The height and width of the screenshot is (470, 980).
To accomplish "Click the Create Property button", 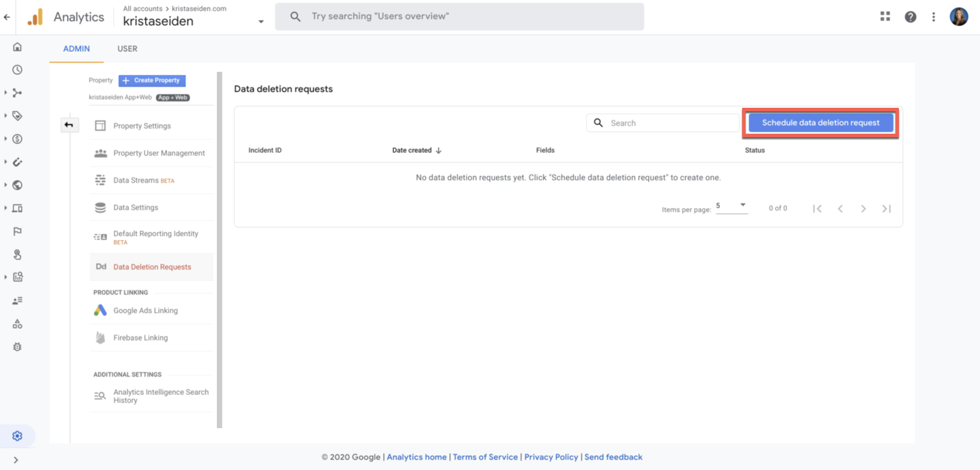I will [x=152, y=80].
